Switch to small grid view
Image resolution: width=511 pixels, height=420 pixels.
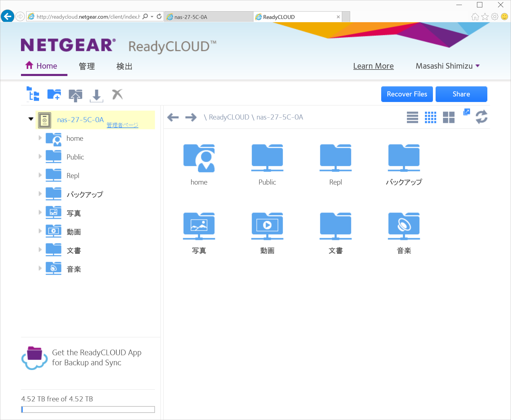click(x=430, y=117)
